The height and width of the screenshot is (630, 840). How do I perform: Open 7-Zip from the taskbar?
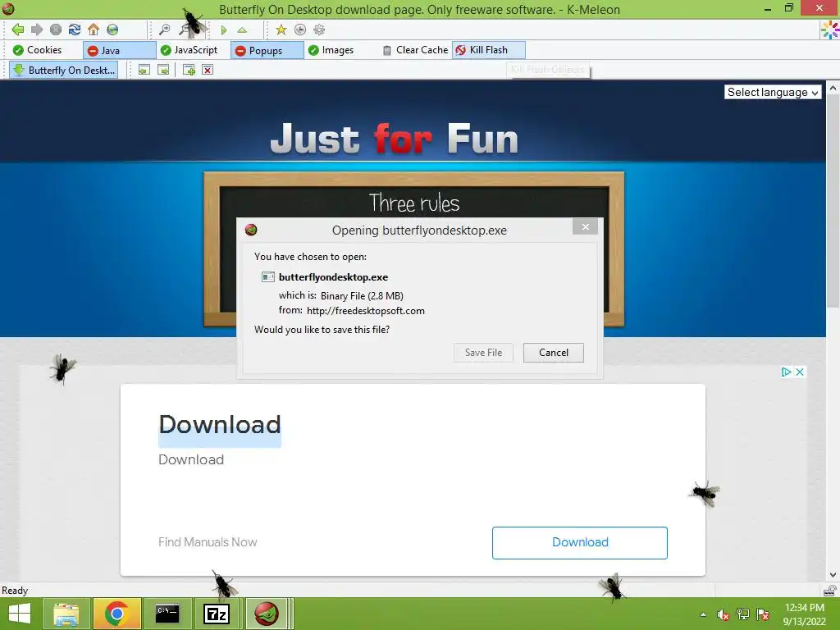point(217,614)
